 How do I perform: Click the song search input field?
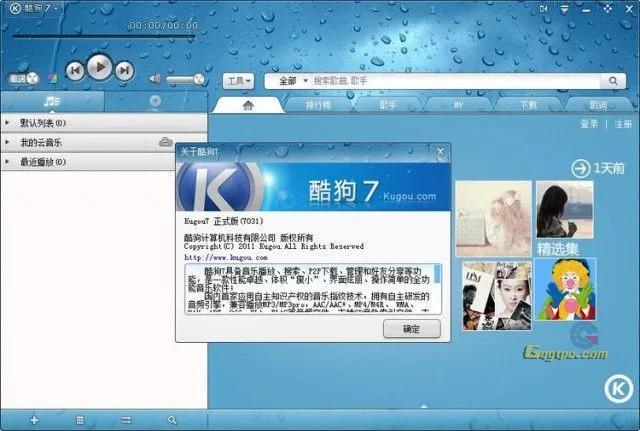tap(455, 81)
